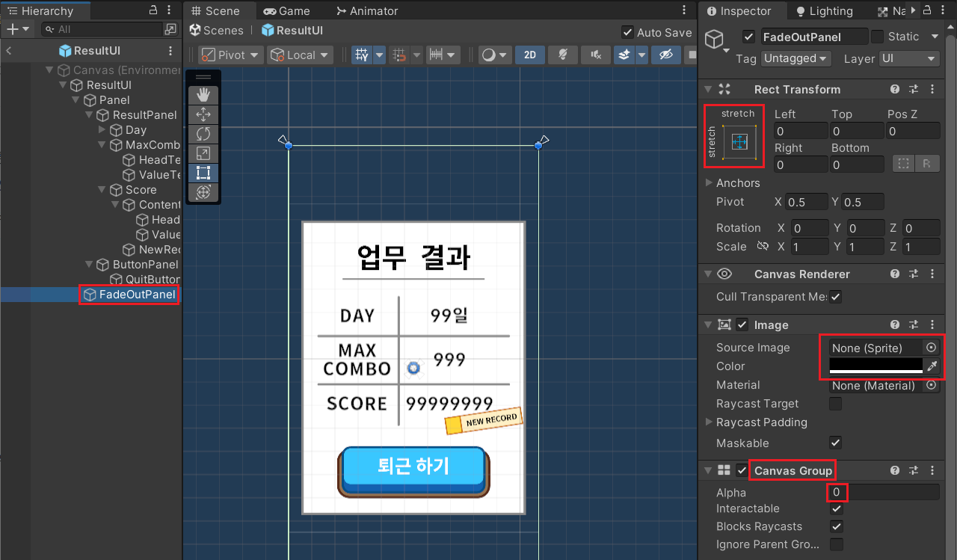Image resolution: width=957 pixels, height=560 pixels.
Task: Open Rect Transform kebab menu
Action: 932,89
